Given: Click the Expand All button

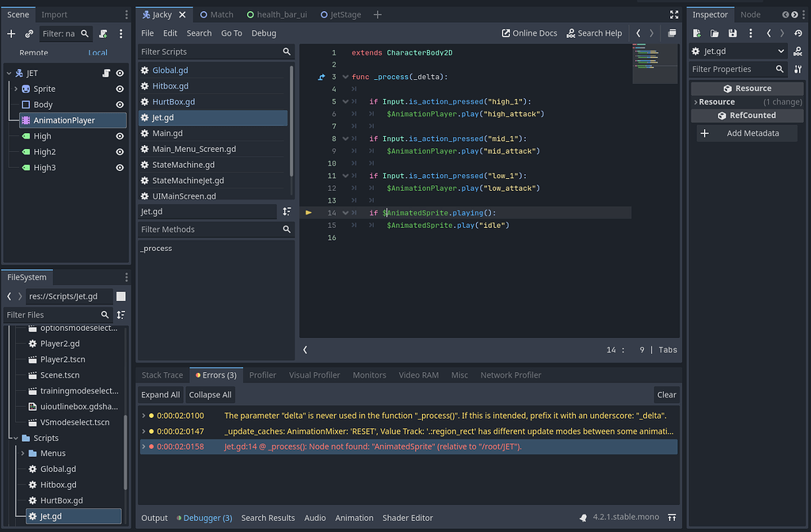Looking at the screenshot, I should pyautogui.click(x=161, y=394).
